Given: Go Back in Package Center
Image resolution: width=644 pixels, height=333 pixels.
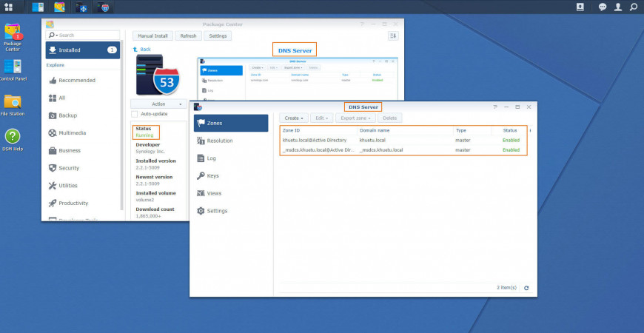Looking at the screenshot, I should click(142, 50).
